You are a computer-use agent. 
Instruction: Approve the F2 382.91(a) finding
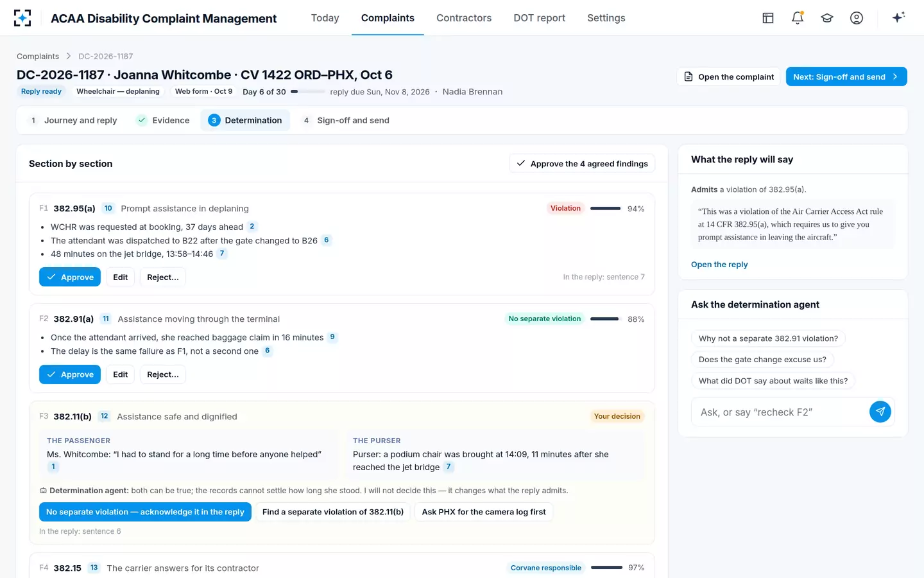70,374
